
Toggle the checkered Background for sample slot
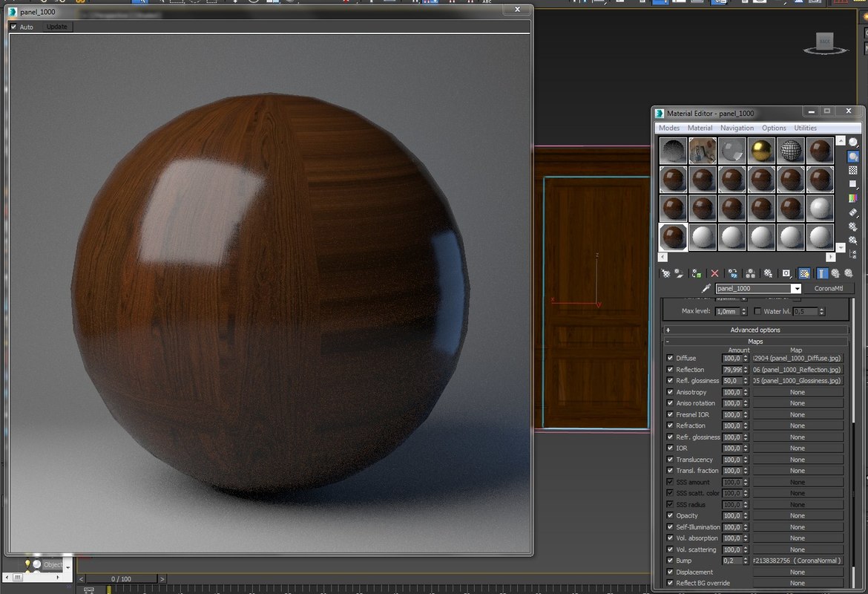[852, 170]
